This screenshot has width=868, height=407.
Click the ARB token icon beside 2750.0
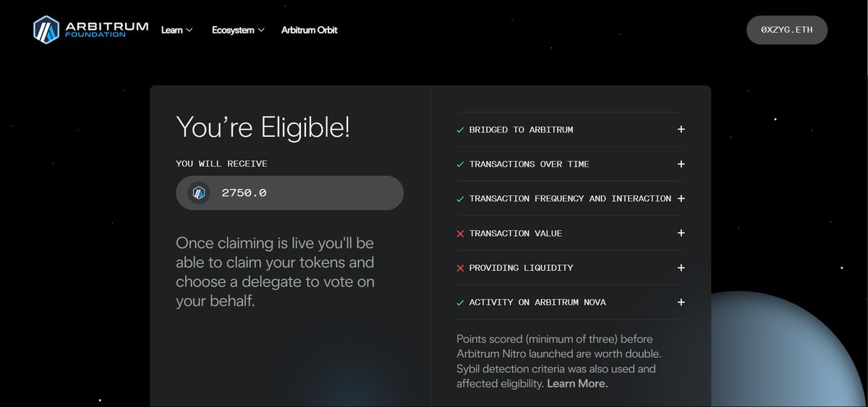click(198, 193)
